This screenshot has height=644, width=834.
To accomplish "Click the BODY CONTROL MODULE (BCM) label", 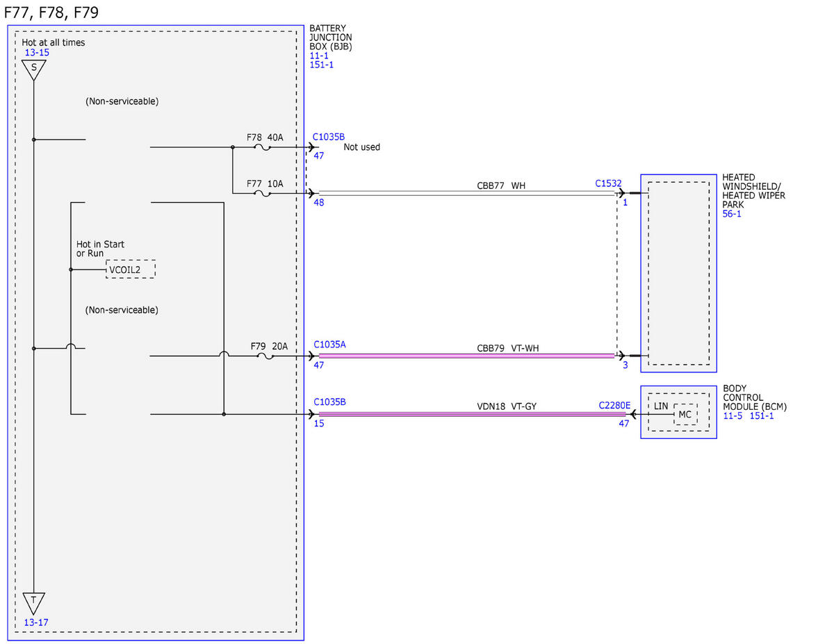I will 755,397.
